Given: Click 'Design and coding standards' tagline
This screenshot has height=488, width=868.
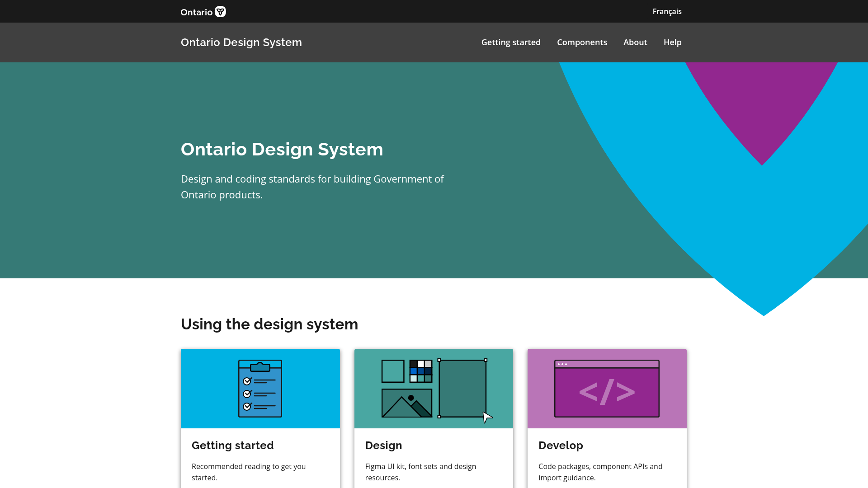Looking at the screenshot, I should pos(312,187).
